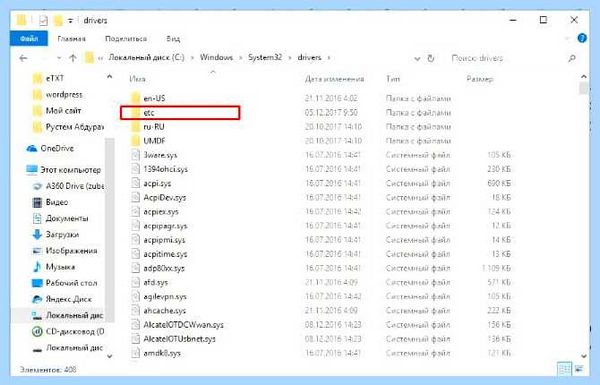600x385 pixels.
Task: Select amdk8.sys file
Action: [x=162, y=353]
